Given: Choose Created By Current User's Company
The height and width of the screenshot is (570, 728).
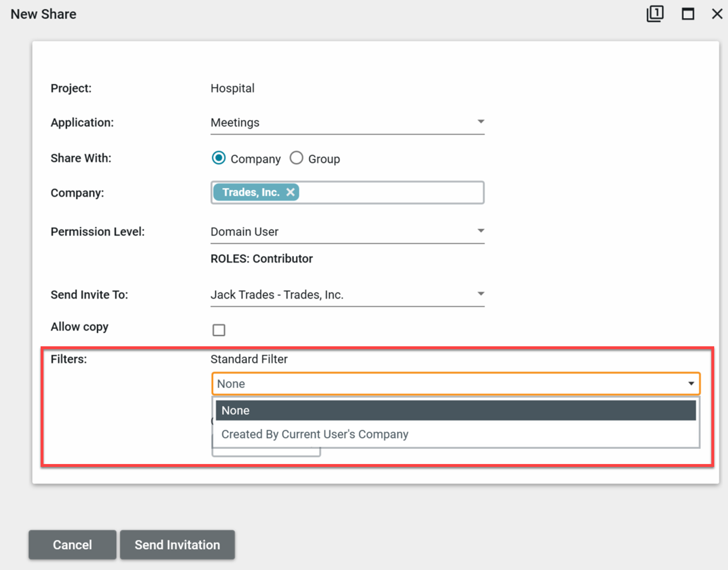Looking at the screenshot, I should click(315, 434).
